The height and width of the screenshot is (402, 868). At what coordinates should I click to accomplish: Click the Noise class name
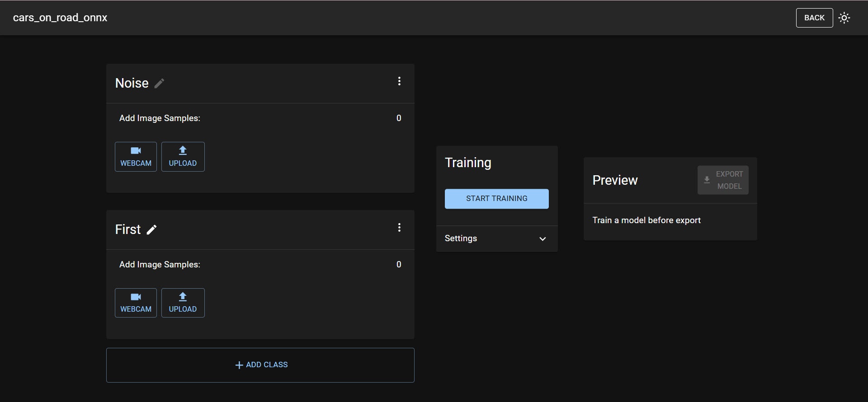pos(132,83)
